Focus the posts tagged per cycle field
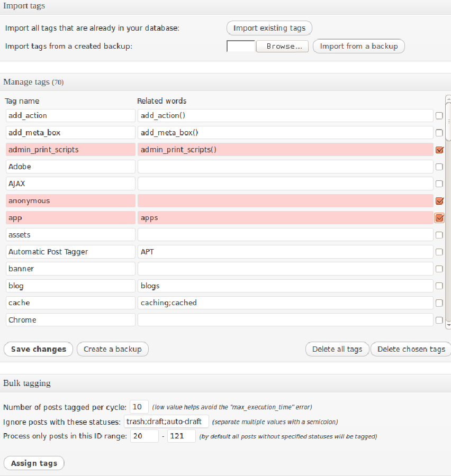This screenshot has width=451, height=476. tap(139, 407)
